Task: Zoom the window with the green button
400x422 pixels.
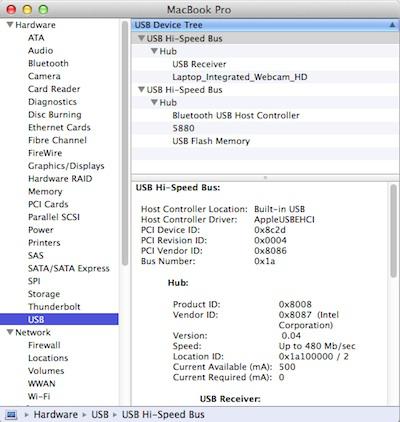Action: [43, 9]
